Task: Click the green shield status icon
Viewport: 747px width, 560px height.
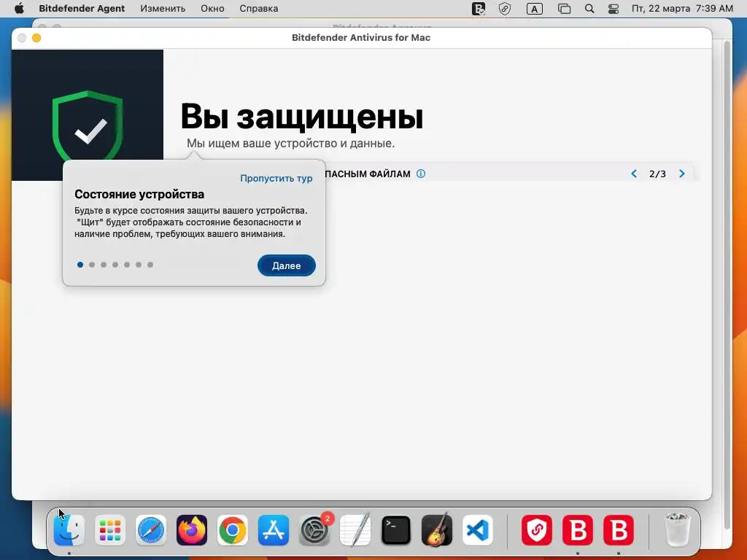Action: 88,126
